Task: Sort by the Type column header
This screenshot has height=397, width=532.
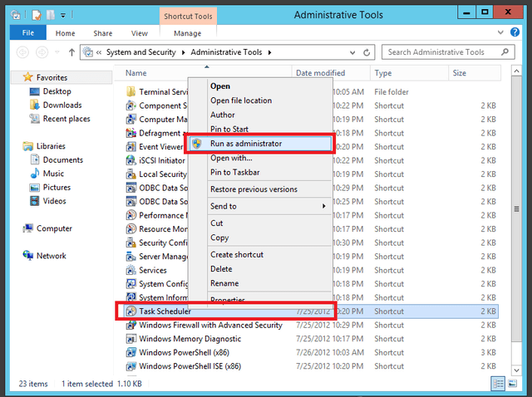Action: (x=409, y=73)
